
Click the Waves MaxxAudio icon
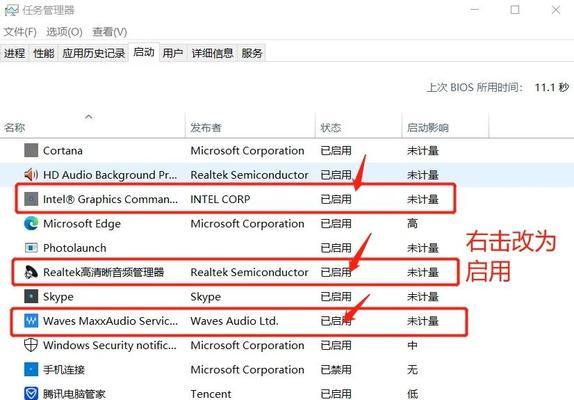pos(31,321)
